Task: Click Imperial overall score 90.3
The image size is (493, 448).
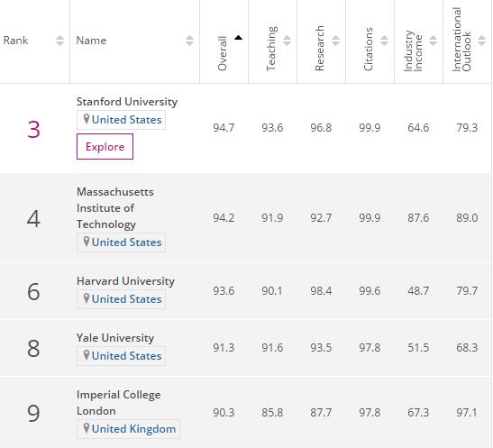Action: 224,412
